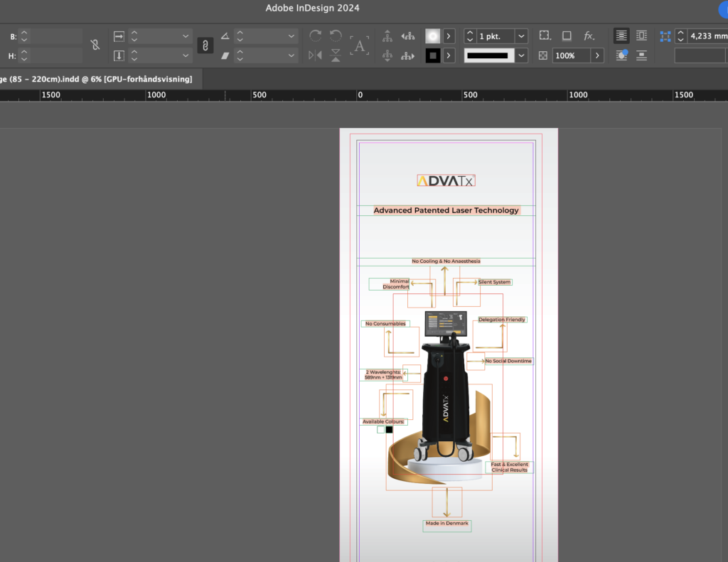This screenshot has height=562, width=728.
Task: Step the stroke weight value up
Action: [x=470, y=33]
